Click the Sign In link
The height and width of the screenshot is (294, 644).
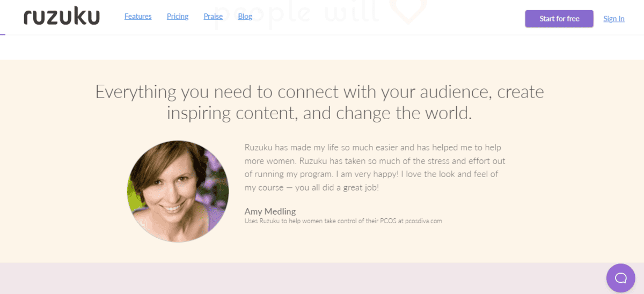point(614,19)
